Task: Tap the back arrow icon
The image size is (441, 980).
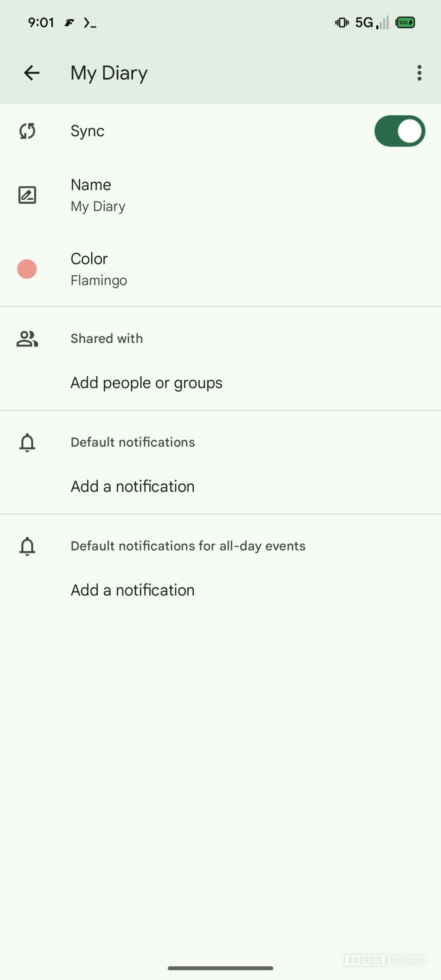Action: point(31,73)
